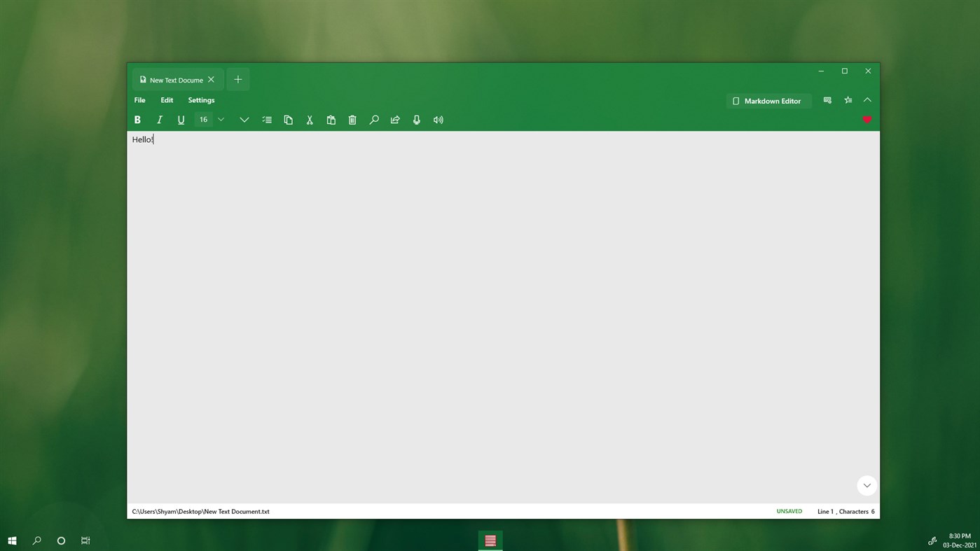Select the Cut scissors icon

click(309, 119)
